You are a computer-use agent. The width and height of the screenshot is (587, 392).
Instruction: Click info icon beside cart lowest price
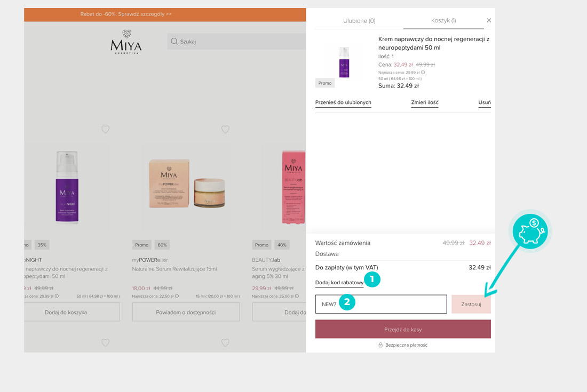pyautogui.click(x=423, y=72)
